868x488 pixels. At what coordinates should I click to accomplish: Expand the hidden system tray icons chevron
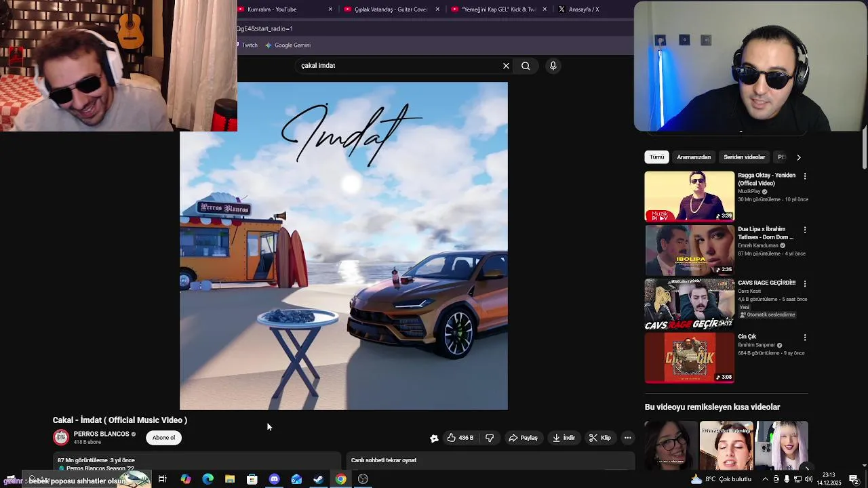click(x=766, y=479)
